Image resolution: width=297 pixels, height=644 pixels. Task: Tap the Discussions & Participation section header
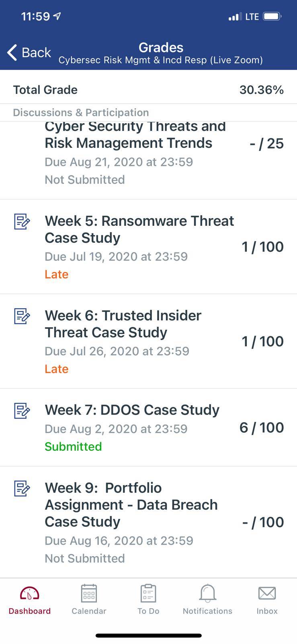pos(81,112)
